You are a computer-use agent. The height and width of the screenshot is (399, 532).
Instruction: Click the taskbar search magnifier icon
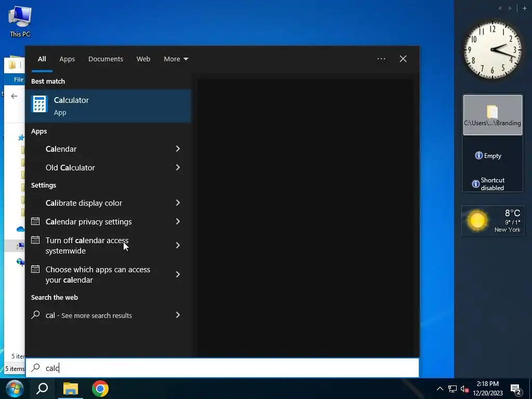pos(42,389)
